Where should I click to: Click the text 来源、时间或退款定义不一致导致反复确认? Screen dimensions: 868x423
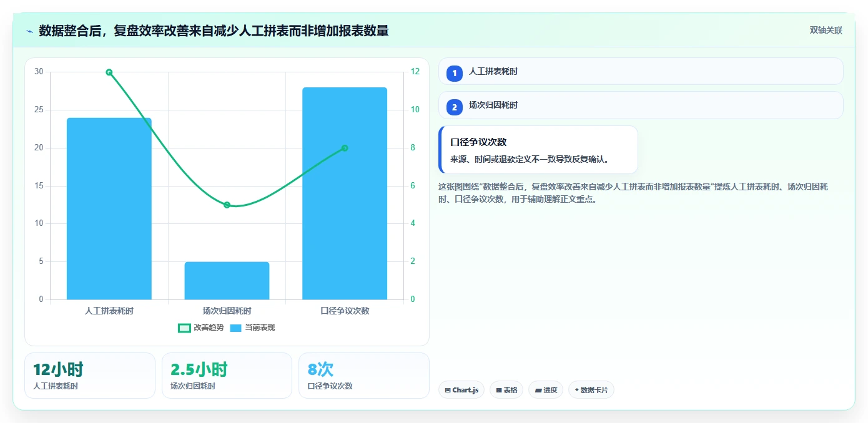[x=530, y=159]
